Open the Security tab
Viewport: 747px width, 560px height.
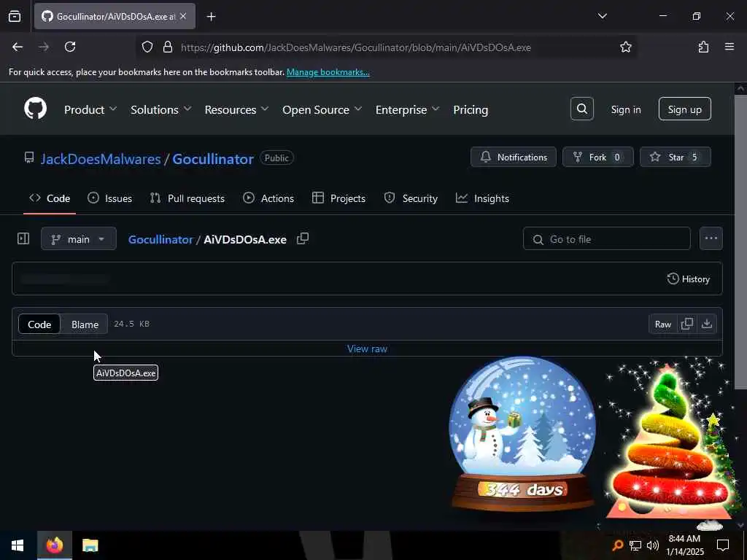point(411,198)
